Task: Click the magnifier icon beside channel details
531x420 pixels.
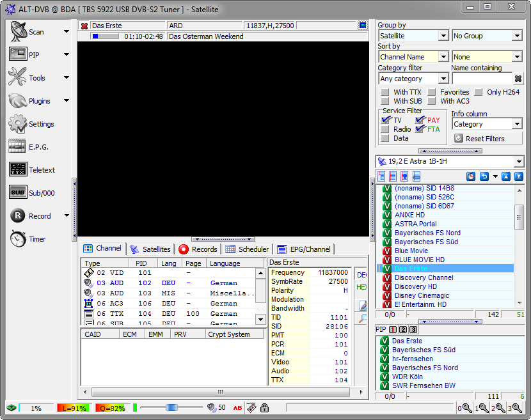Action: coord(363,318)
